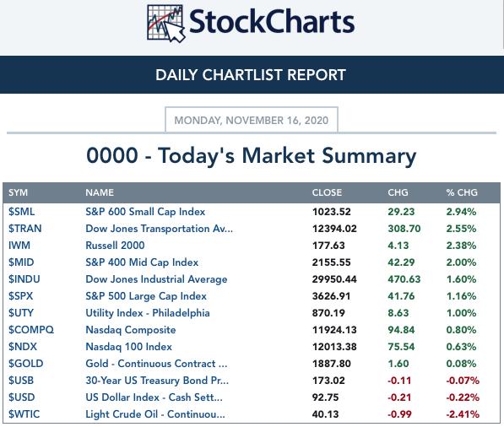Click the $INDU symbol link
Image resolution: width=504 pixels, height=427 pixels.
click(x=24, y=279)
